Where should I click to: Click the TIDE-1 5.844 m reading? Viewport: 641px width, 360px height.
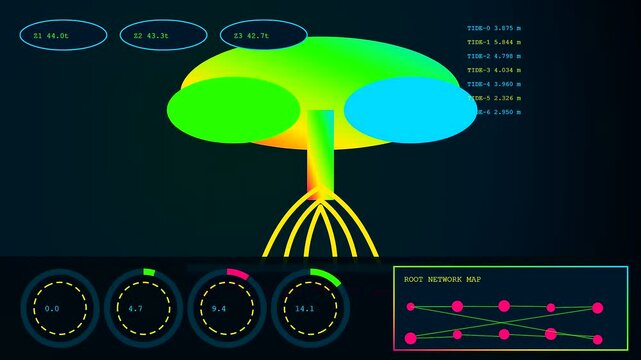tap(494, 42)
